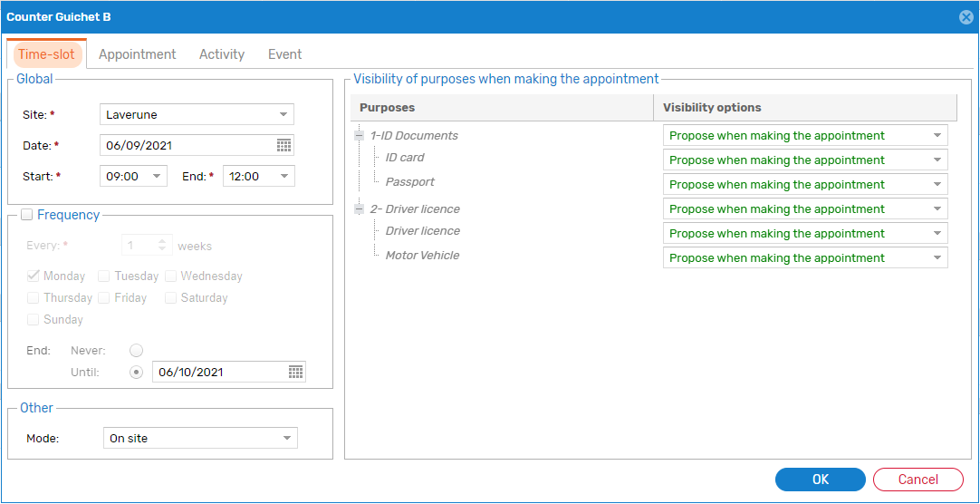Viewport: 980px width, 504px height.
Task: Select the Until end radio button
Action: [136, 372]
